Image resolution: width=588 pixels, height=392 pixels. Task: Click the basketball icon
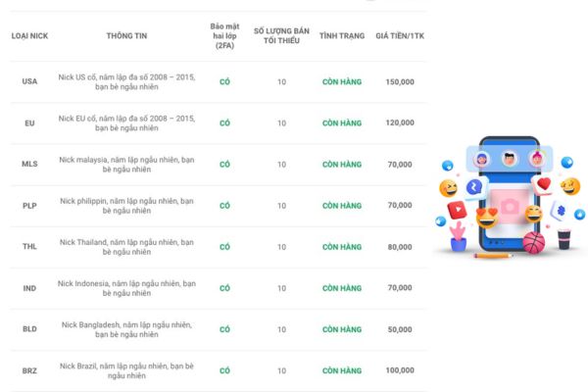(x=532, y=241)
